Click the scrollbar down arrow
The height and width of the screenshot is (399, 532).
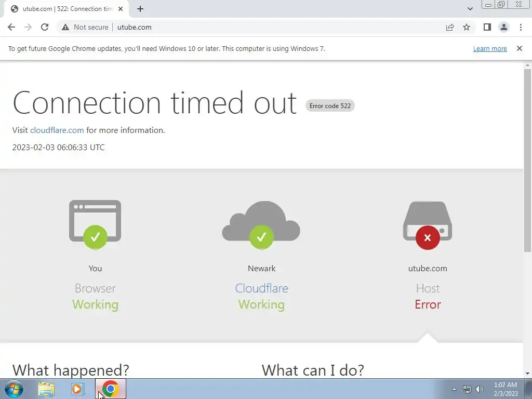527,374
